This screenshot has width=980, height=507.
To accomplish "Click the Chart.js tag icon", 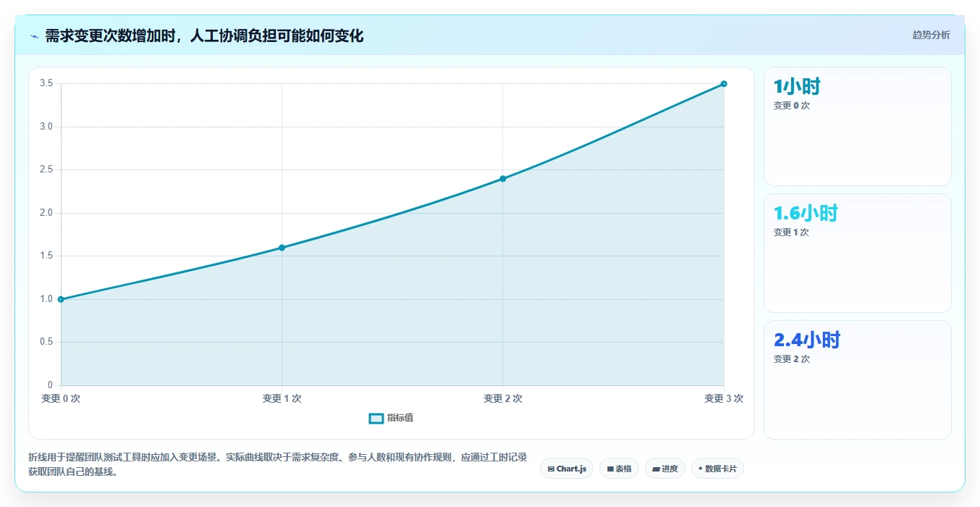I will tap(552, 469).
